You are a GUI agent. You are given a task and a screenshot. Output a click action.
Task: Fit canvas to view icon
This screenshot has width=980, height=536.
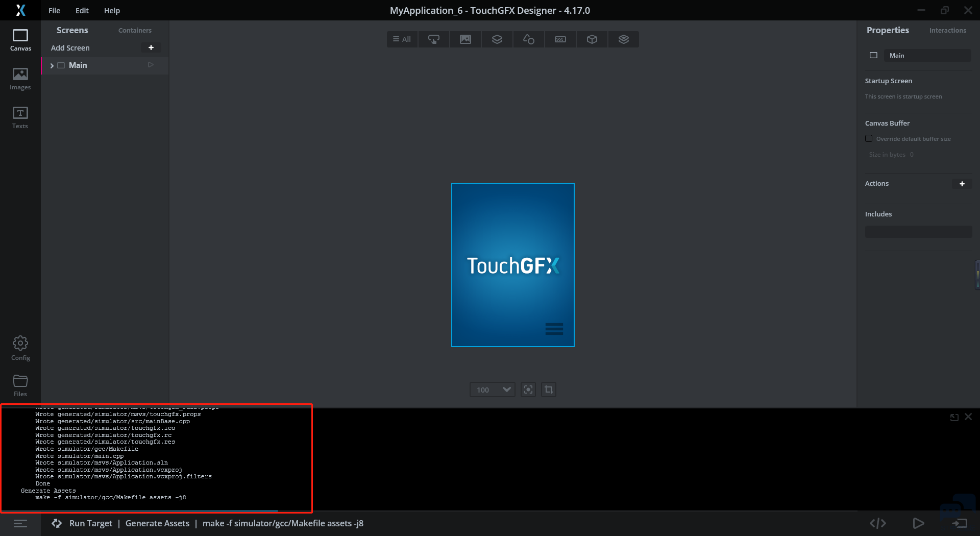[x=528, y=389]
